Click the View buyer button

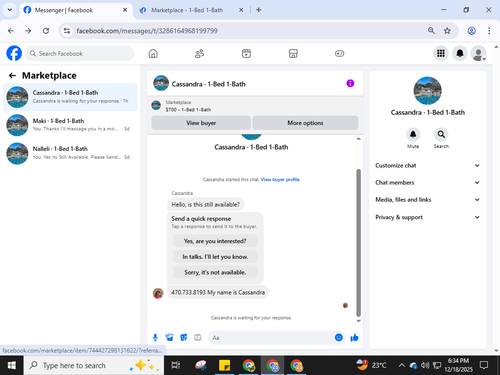(201, 123)
